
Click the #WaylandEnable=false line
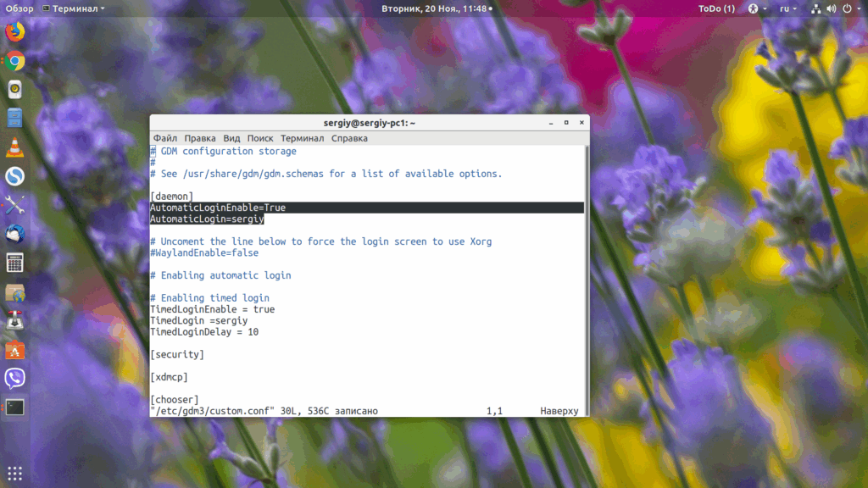tap(204, 252)
